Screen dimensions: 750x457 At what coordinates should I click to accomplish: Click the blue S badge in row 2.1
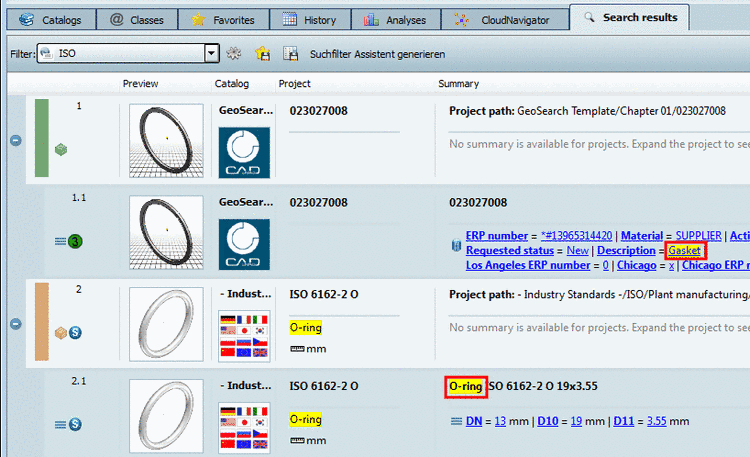tap(75, 424)
